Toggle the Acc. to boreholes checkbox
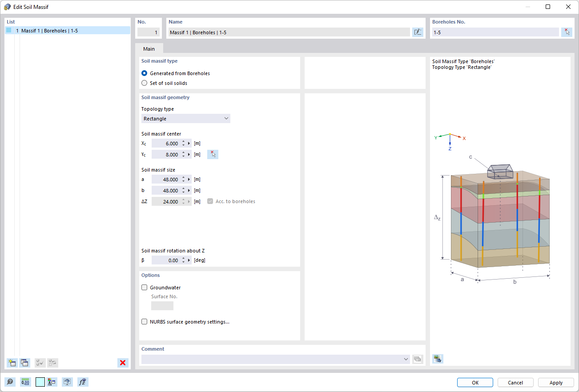579x392 pixels. tap(210, 201)
